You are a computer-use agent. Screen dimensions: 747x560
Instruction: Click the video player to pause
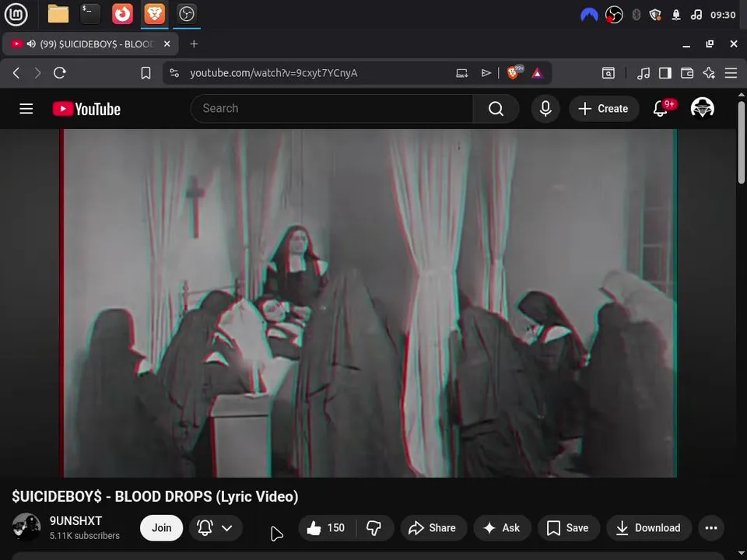(368, 303)
